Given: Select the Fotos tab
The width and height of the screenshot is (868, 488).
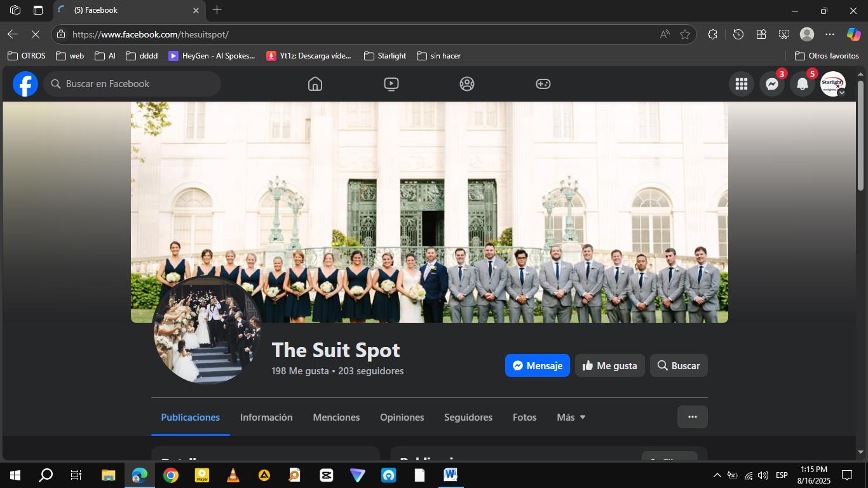Looking at the screenshot, I should coord(524,417).
